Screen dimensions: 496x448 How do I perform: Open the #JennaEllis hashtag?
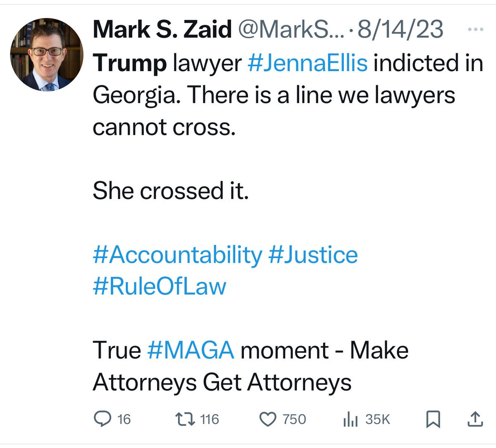pyautogui.click(x=307, y=63)
